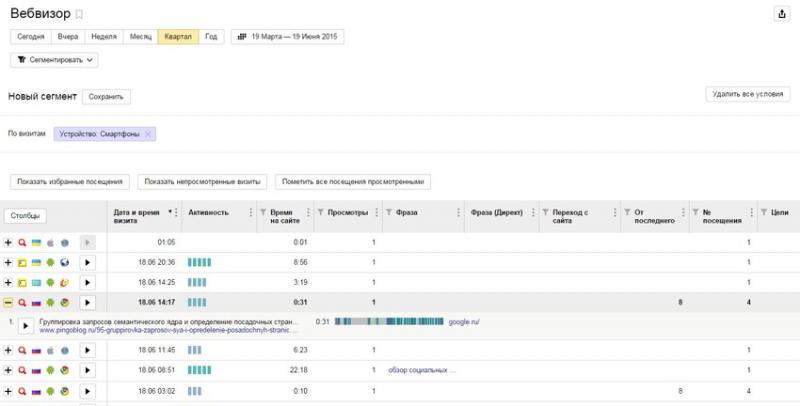Image resolution: width=800 pixels, height=406 pixels.
Task: Click the filter icon in the Фраза column
Action: 389,213
